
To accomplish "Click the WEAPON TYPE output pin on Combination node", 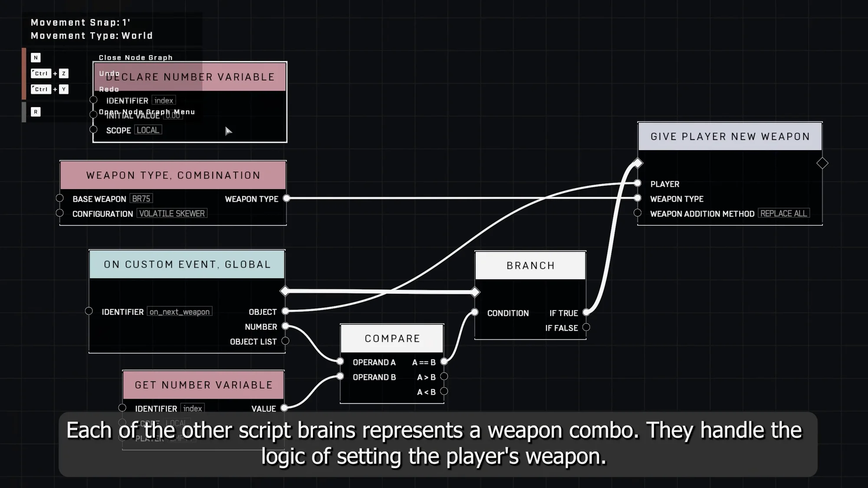I will [x=286, y=198].
